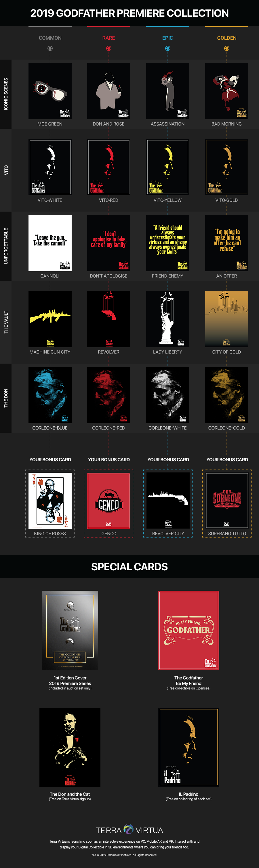This screenshot has height=868, width=259.
Task: Select the RARE column heading
Action: pos(109,38)
